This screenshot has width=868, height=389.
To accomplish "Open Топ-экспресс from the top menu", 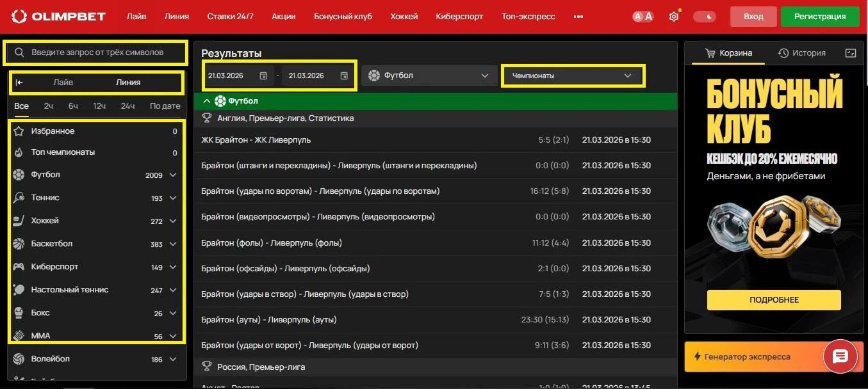I will (x=528, y=16).
